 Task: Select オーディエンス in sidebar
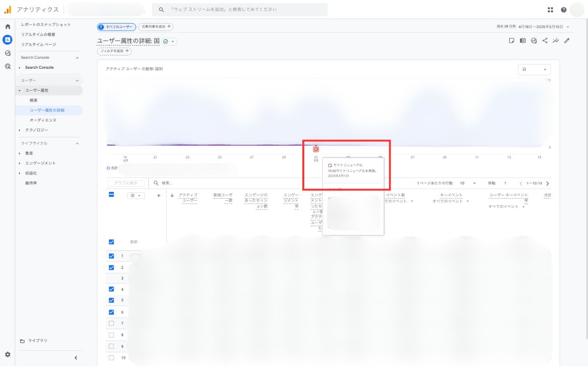pos(43,120)
